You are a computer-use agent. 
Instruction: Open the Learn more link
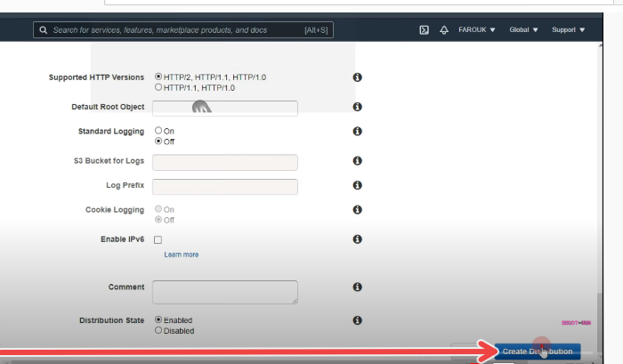pos(182,255)
